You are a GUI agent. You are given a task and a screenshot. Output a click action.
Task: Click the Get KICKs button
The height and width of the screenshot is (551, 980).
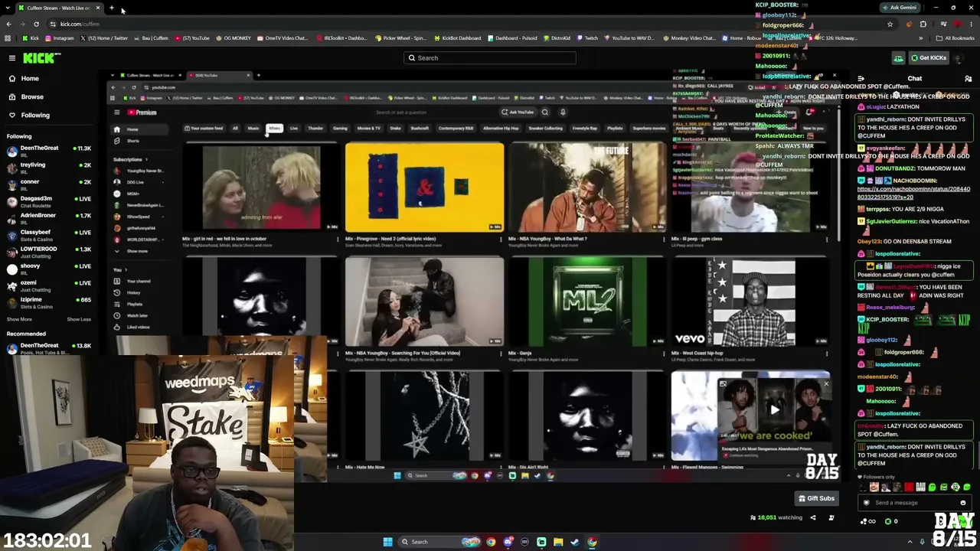(929, 58)
